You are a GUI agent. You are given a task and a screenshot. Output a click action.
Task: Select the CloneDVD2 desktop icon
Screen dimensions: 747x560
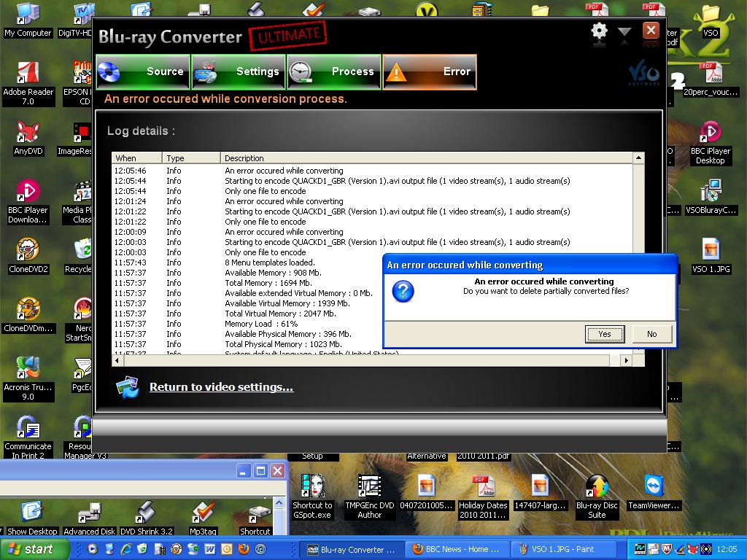28,256
